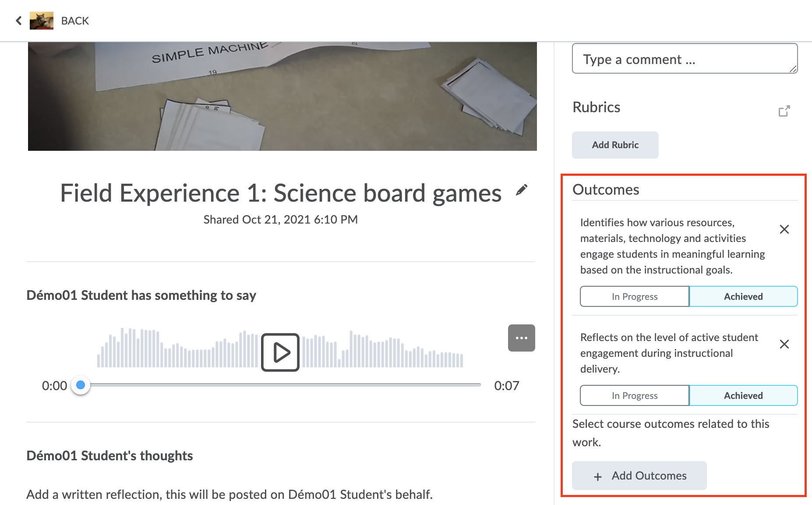This screenshot has width=812, height=505.
Task: Open the three-dots more options menu for the audio
Action: pos(521,338)
